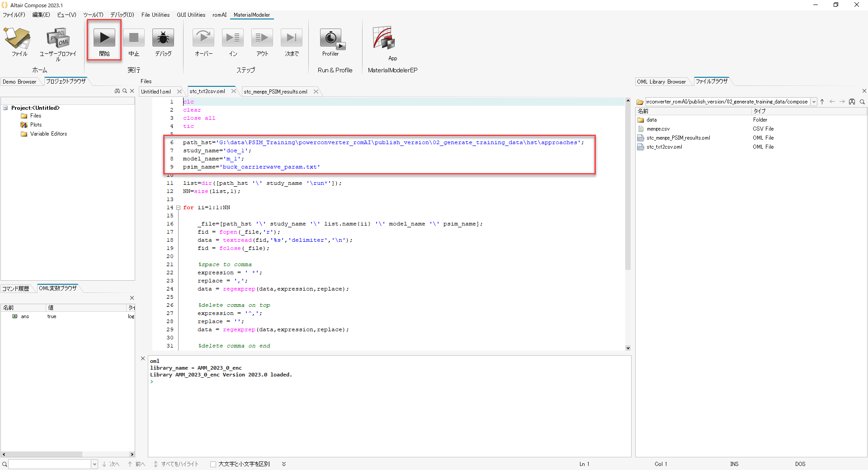Screen dimensions: 868x470
Task: Click 次へ find next arrow
Action: pyautogui.click(x=111, y=464)
